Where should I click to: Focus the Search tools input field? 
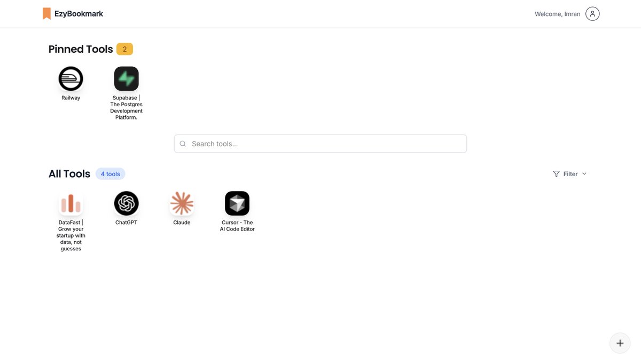320,144
